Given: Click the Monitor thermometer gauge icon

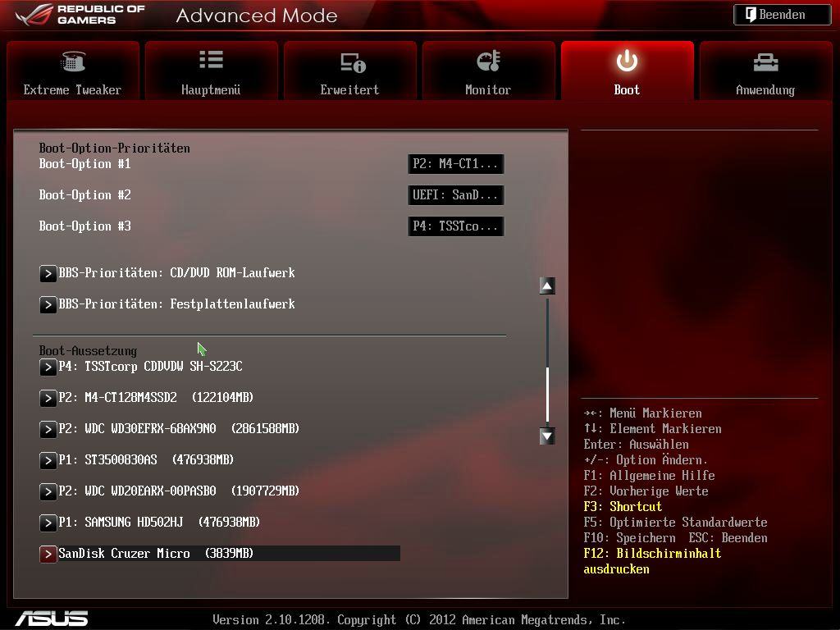Looking at the screenshot, I should point(489,61).
